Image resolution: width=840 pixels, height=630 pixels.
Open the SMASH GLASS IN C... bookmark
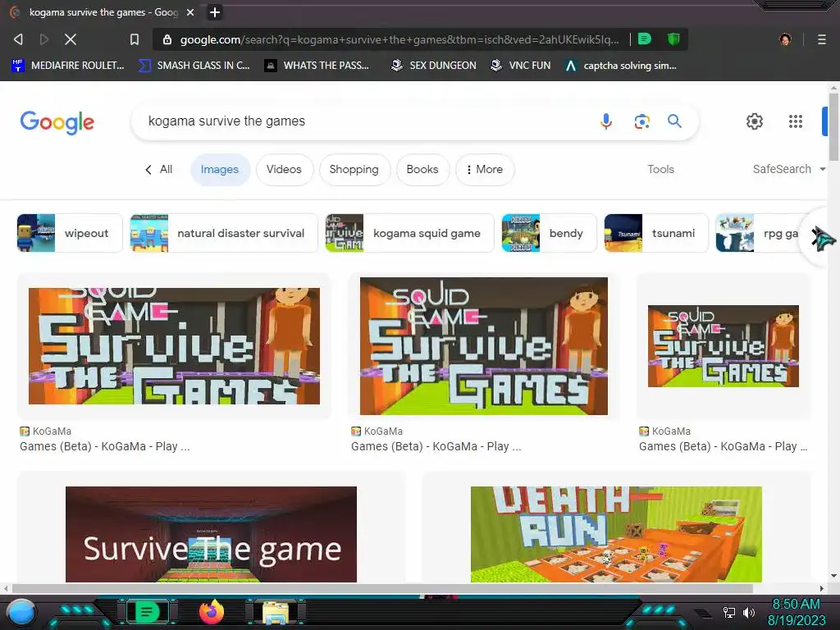click(x=194, y=66)
